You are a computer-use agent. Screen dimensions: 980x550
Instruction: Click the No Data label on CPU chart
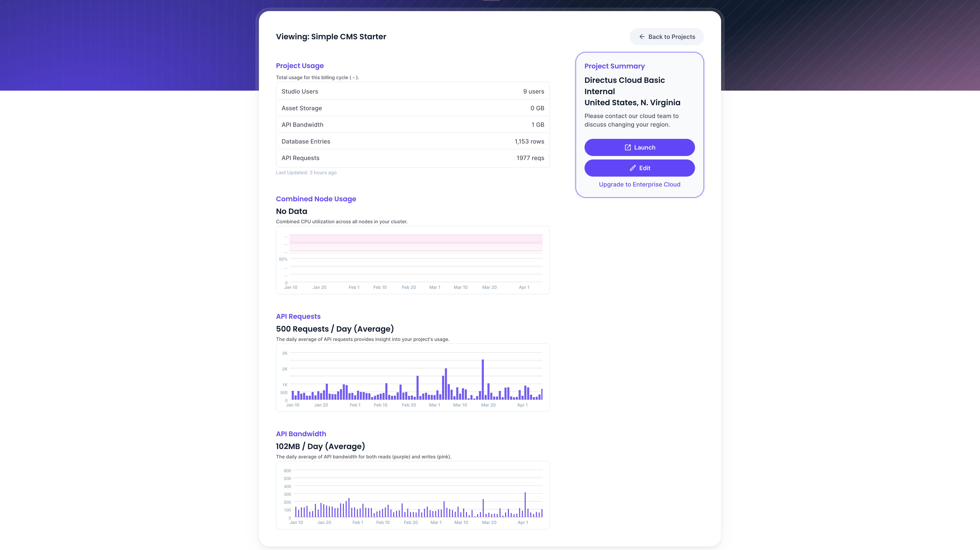[x=291, y=211]
